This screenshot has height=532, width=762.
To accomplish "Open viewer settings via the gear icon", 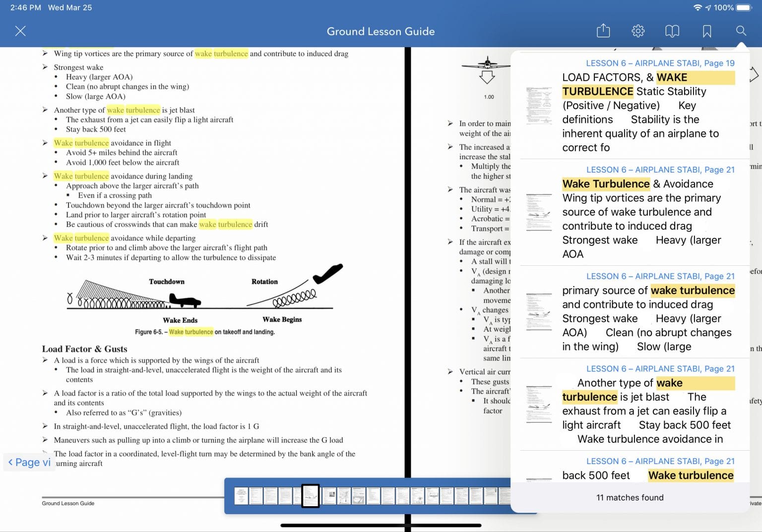I will [x=638, y=31].
